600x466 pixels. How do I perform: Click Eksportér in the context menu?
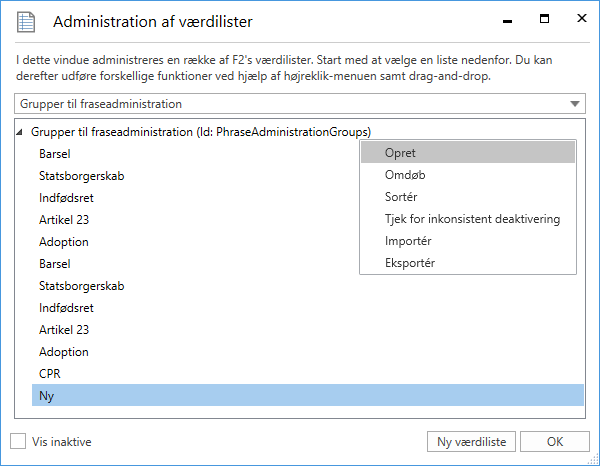pos(410,263)
